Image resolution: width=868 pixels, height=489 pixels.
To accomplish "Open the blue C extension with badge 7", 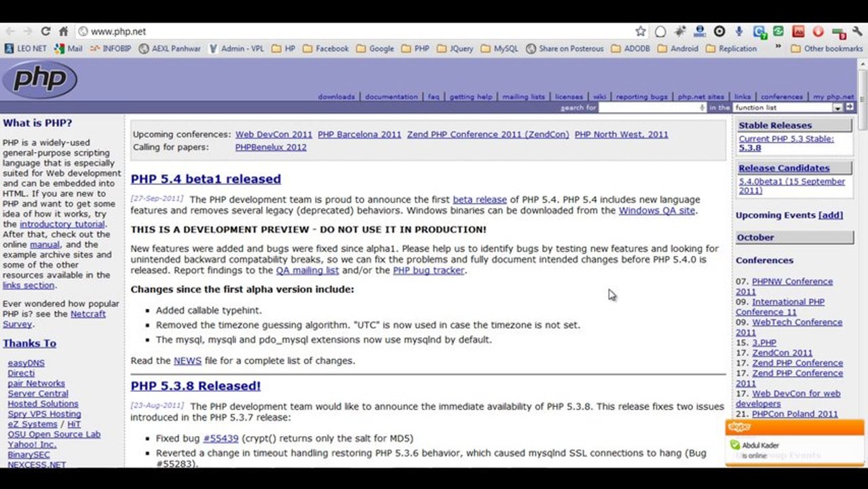I will pyautogui.click(x=760, y=32).
